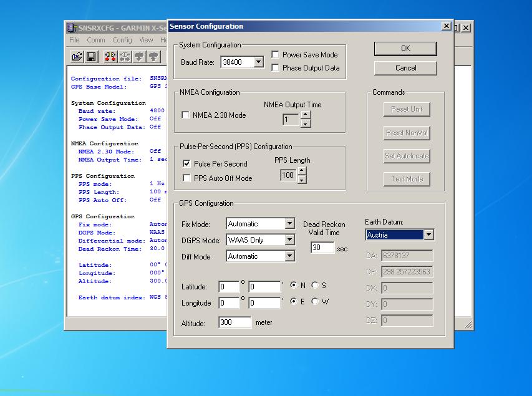This screenshot has width=532, height=396.
Task: Click the Cancel button
Action: coord(405,68)
